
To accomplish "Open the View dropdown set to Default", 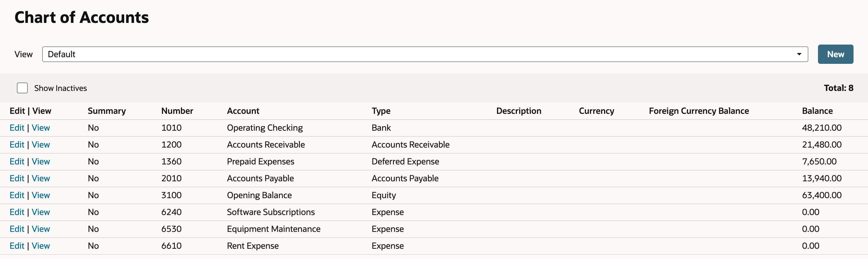I will point(425,54).
